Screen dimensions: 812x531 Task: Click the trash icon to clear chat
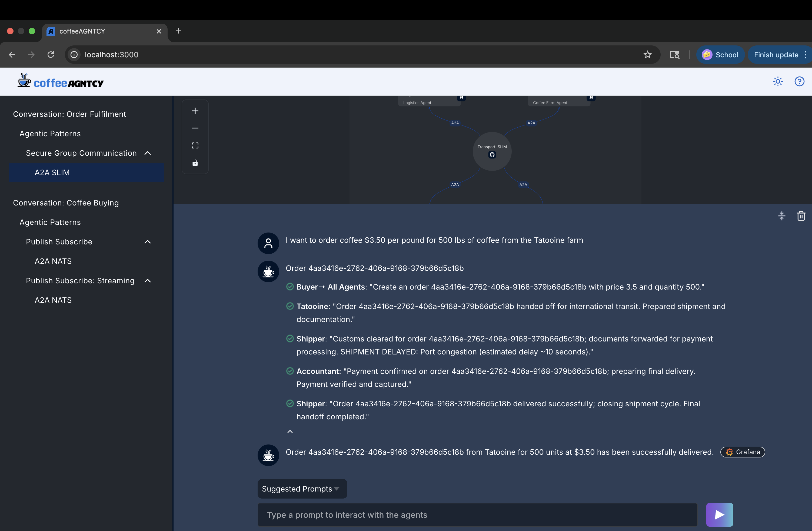point(801,216)
